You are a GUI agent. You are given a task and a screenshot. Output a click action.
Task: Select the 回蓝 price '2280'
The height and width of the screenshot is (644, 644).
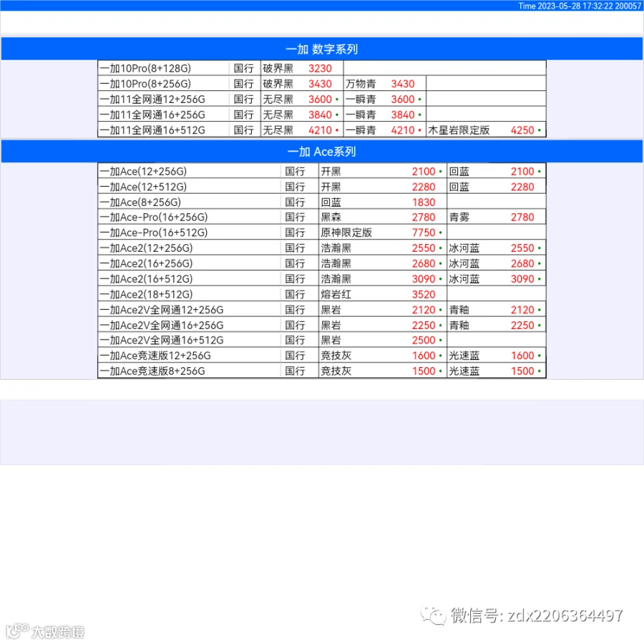click(522, 187)
